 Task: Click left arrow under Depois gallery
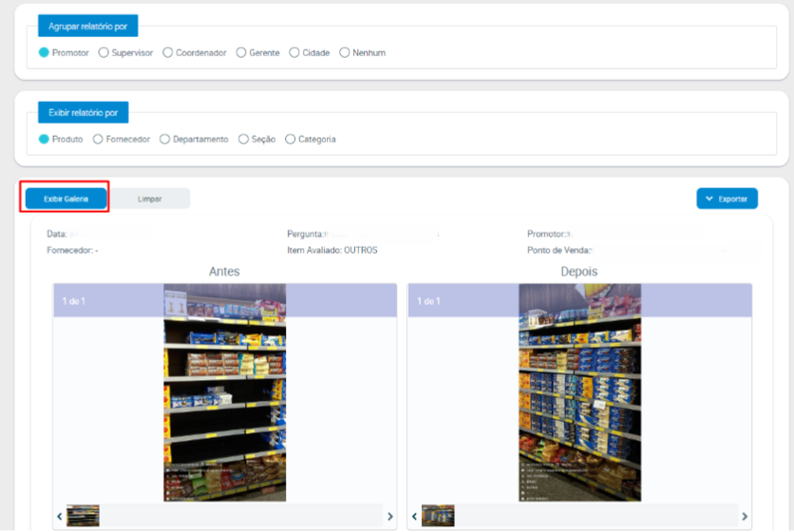[x=415, y=516]
